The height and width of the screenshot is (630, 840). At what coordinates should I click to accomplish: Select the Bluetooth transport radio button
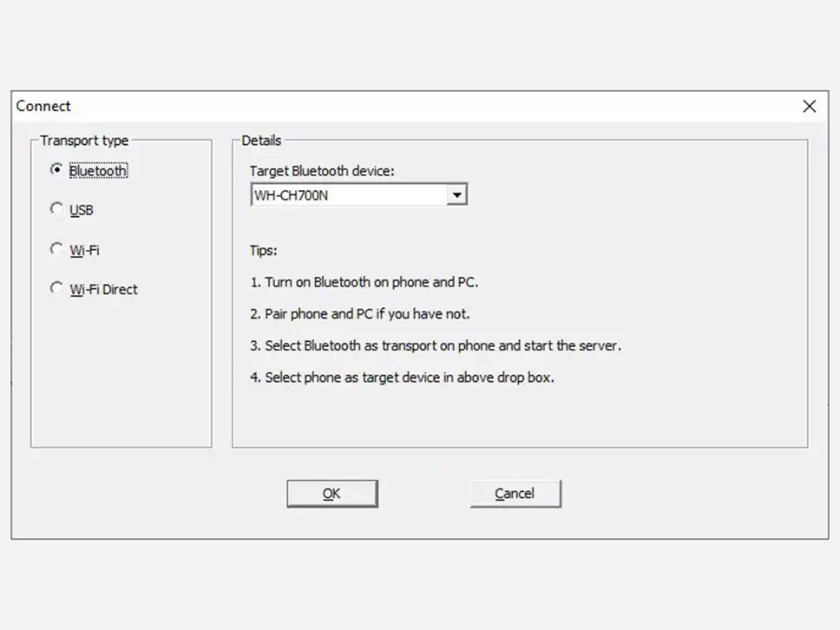tap(57, 170)
